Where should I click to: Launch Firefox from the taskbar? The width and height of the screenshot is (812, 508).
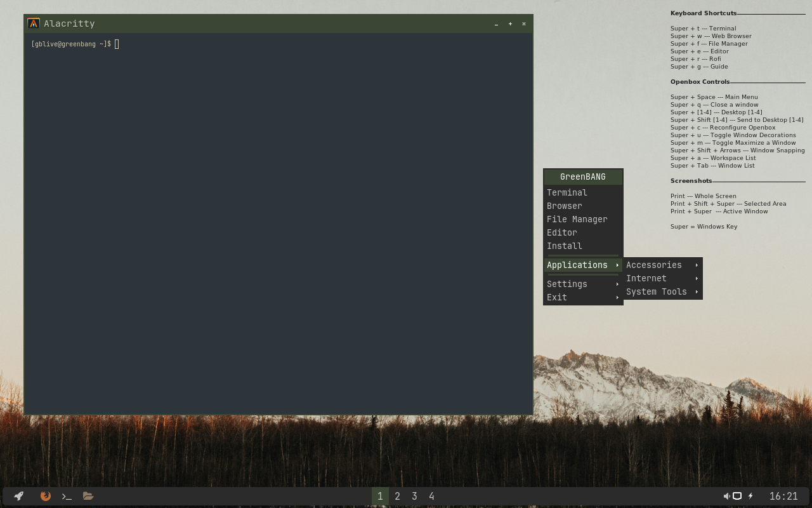pyautogui.click(x=46, y=496)
